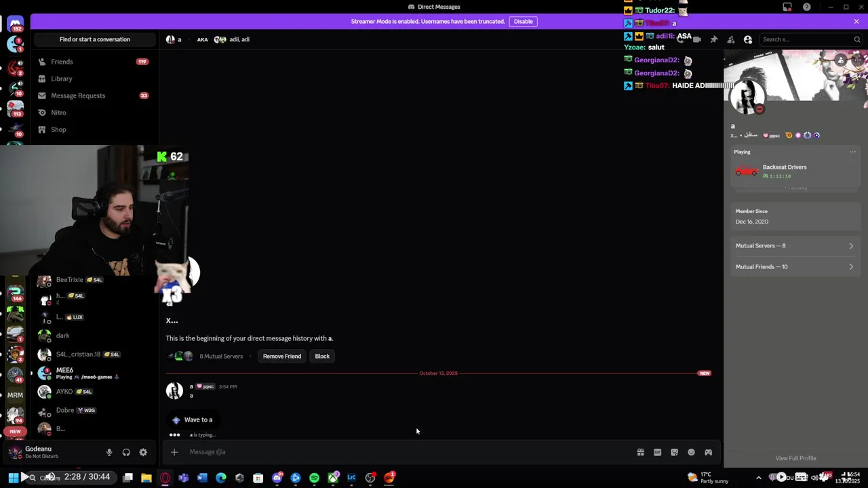Open the Library tab
868x488 pixels.
(x=94, y=79)
